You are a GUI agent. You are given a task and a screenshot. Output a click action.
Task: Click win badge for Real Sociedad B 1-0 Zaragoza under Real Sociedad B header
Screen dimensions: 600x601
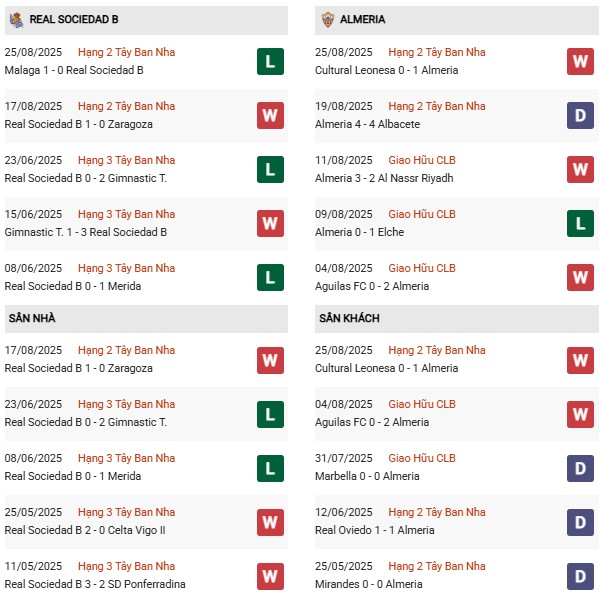tap(270, 115)
